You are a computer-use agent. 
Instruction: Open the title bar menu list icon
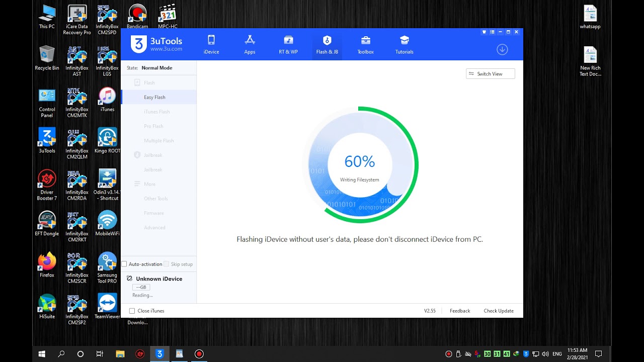[x=492, y=32]
